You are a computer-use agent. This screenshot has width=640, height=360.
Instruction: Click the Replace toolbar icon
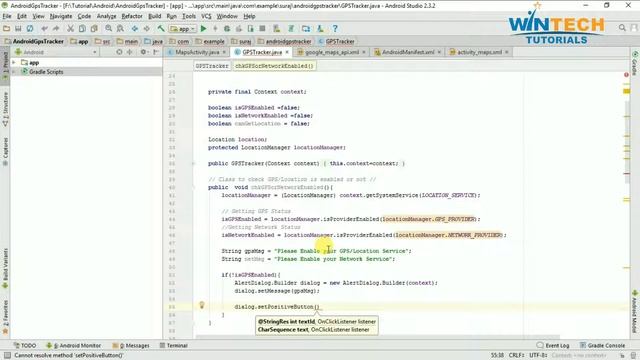pos(120,29)
